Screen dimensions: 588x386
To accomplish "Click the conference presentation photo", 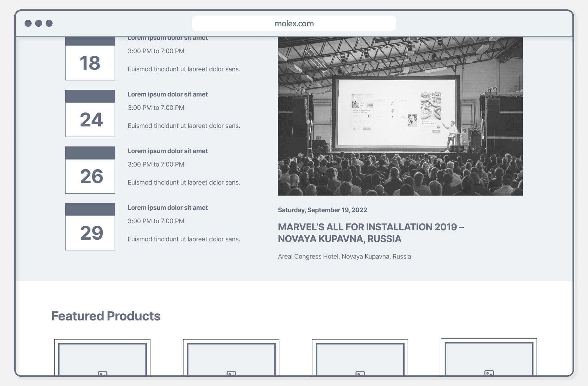I will click(x=400, y=116).
